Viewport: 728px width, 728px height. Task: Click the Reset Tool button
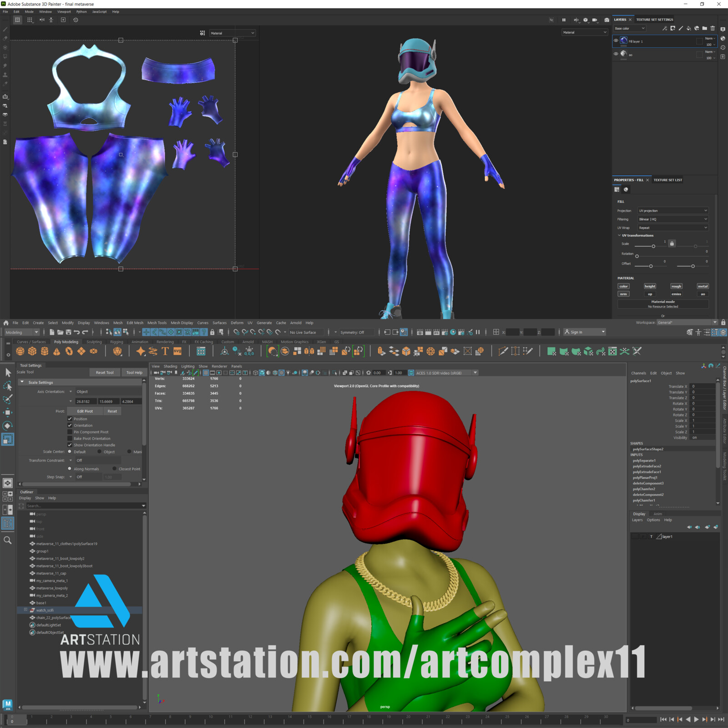coord(105,372)
